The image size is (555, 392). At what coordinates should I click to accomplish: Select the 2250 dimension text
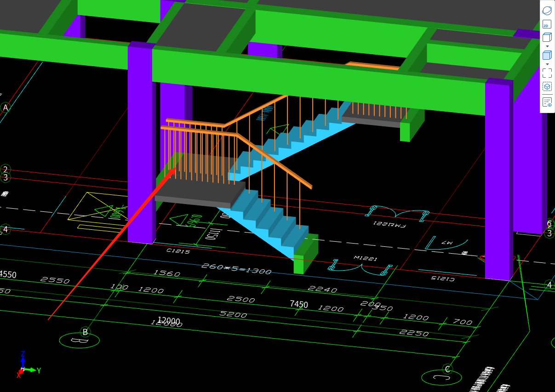click(x=414, y=333)
